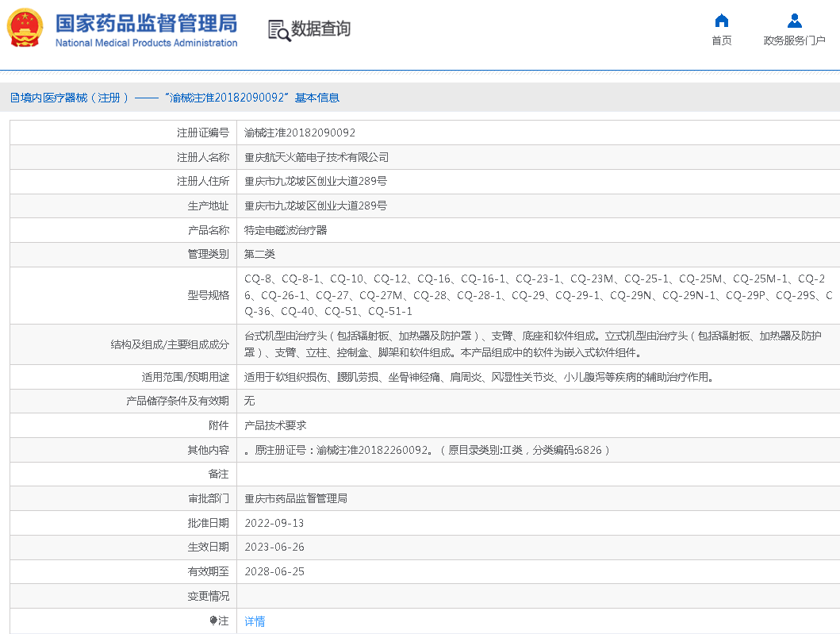Open 政务服务门户 user icon
Screen dimensions: 840x634
[795, 21]
